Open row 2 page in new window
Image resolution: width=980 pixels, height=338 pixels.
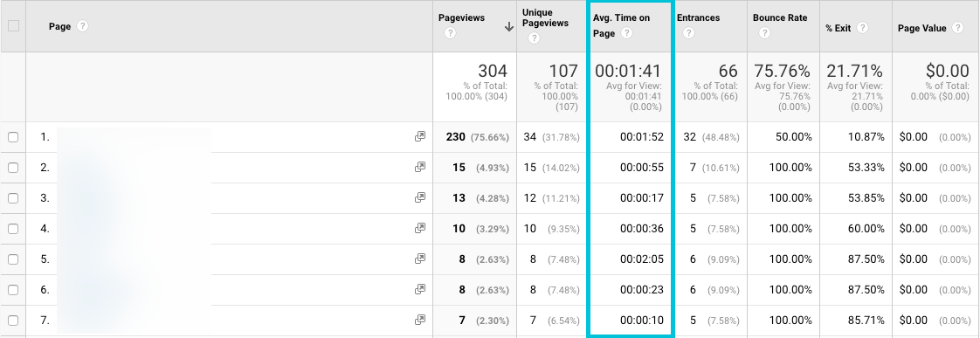pyautogui.click(x=420, y=168)
